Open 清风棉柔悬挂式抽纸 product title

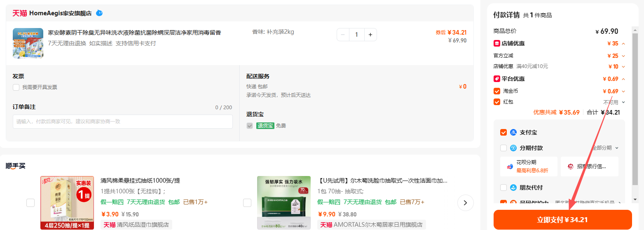[140, 181]
